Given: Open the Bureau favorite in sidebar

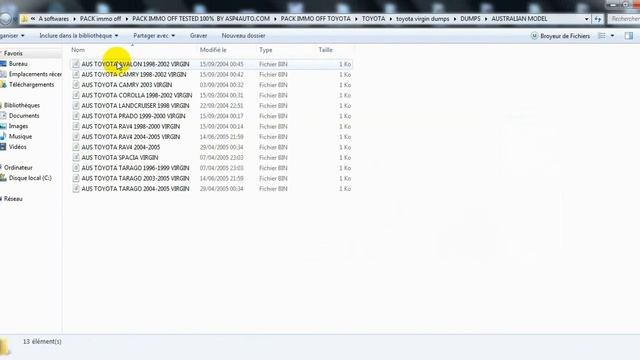Looking at the screenshot, I should (x=18, y=64).
